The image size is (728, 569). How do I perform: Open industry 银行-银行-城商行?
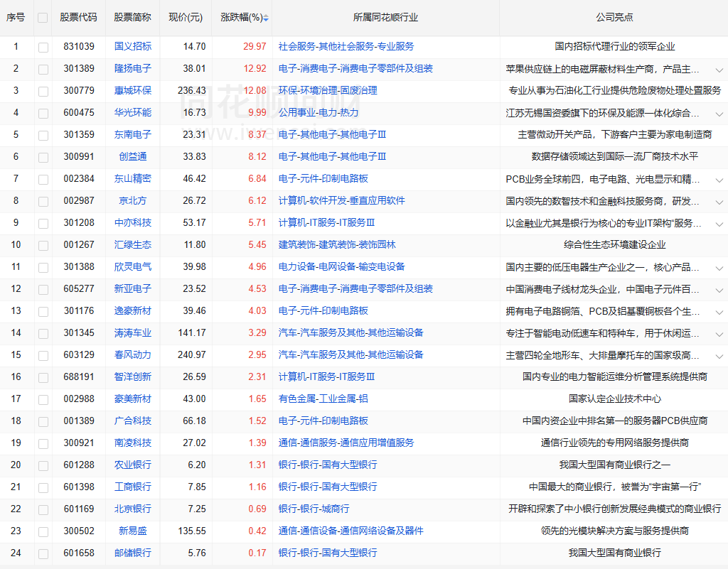click(x=314, y=509)
